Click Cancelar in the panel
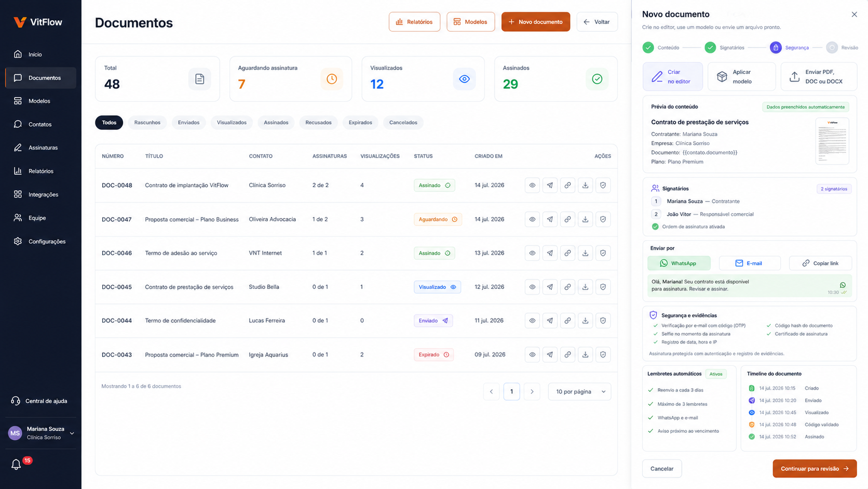 662,468
